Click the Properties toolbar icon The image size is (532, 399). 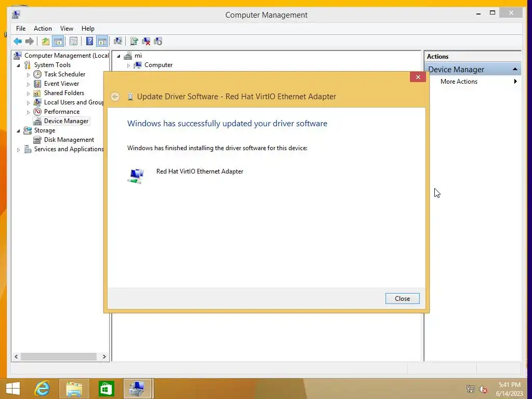(73, 42)
